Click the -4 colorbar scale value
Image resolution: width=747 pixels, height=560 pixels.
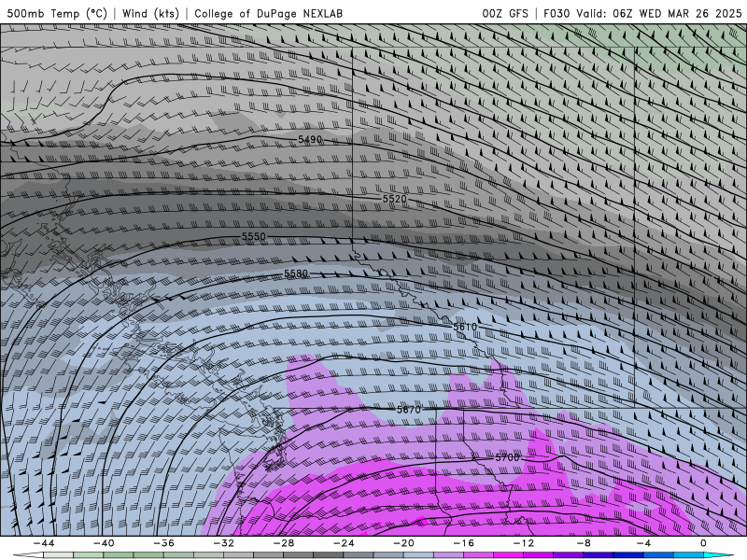coord(644,543)
